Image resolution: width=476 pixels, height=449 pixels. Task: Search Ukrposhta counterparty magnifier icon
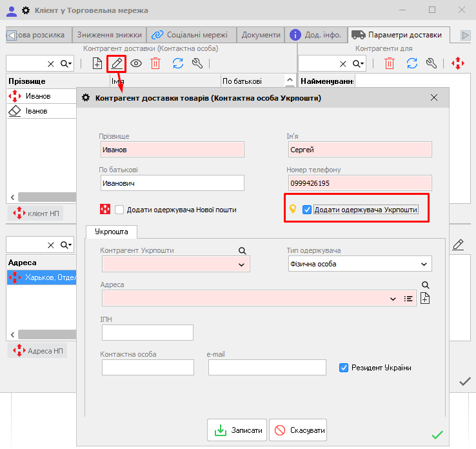243,251
